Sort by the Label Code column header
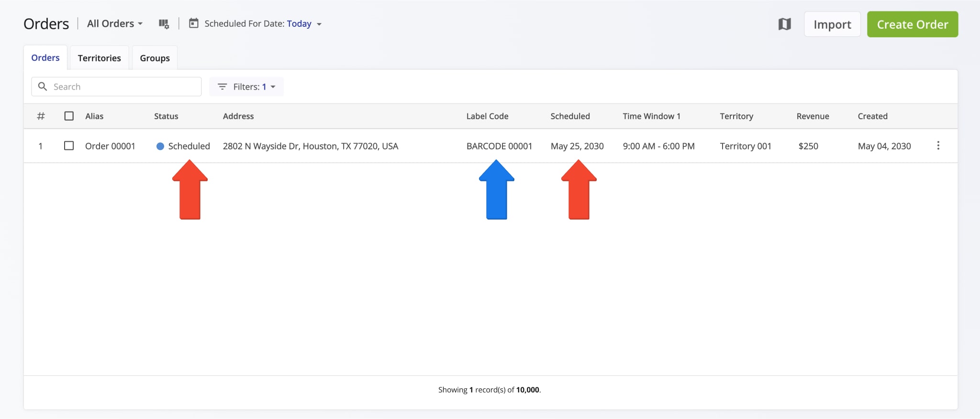 click(487, 116)
